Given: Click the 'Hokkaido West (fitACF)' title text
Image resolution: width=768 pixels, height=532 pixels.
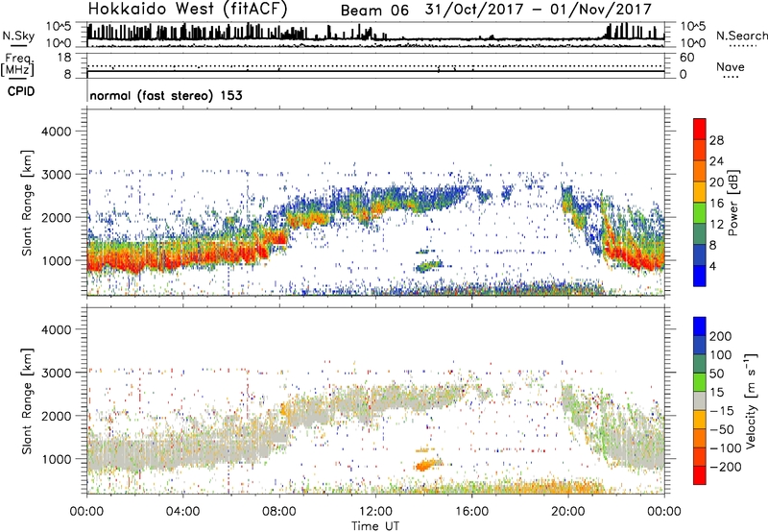Looking at the screenshot, I should click(x=187, y=9).
